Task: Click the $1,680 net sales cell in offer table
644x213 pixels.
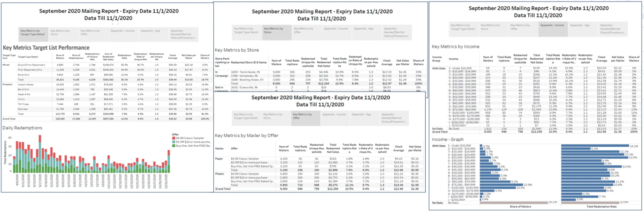Action: [x=333, y=163]
